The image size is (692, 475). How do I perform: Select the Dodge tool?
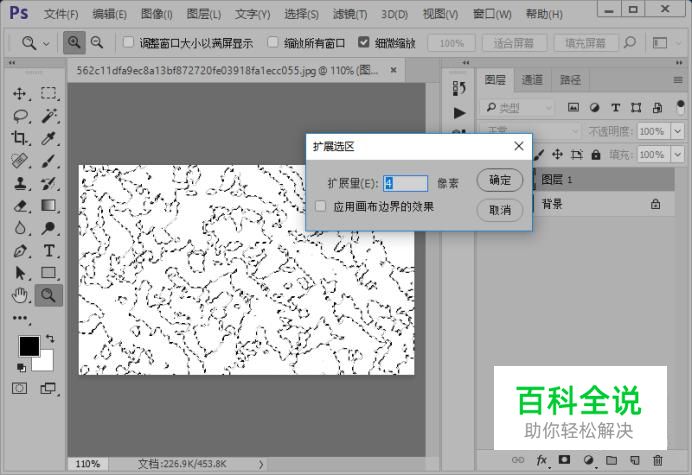click(49, 228)
